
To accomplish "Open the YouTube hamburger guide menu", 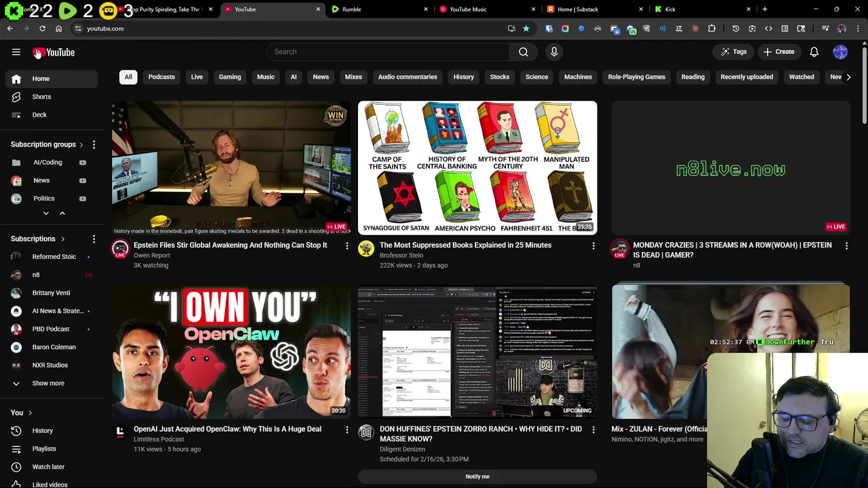I will 16,52.
